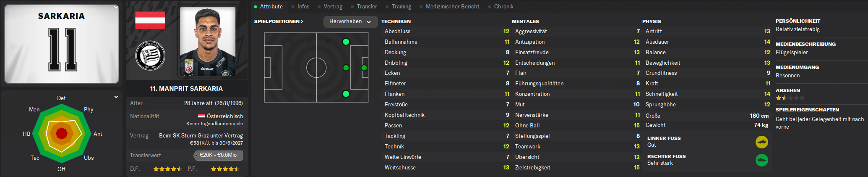Expand the shirt panel chevron
This screenshot has height=177, width=868.
tap(116, 7)
